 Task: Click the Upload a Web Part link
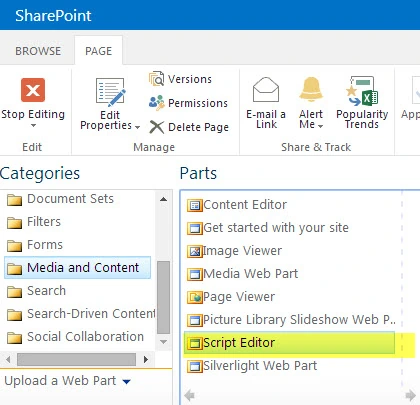pos(60,381)
